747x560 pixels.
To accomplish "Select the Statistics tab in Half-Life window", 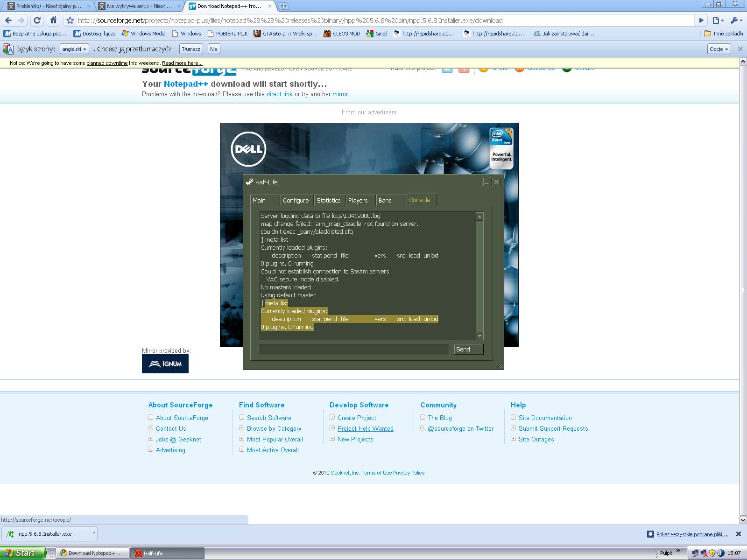I will click(329, 200).
